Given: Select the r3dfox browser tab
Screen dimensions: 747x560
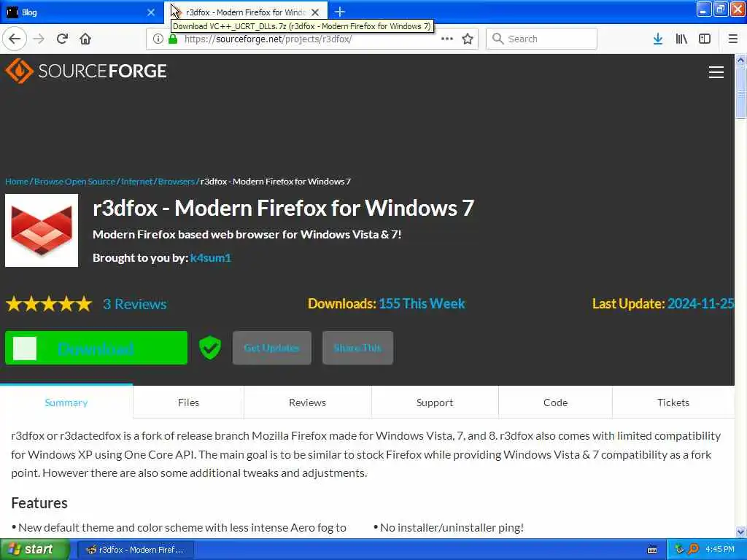Looking at the screenshot, I should click(x=245, y=12).
